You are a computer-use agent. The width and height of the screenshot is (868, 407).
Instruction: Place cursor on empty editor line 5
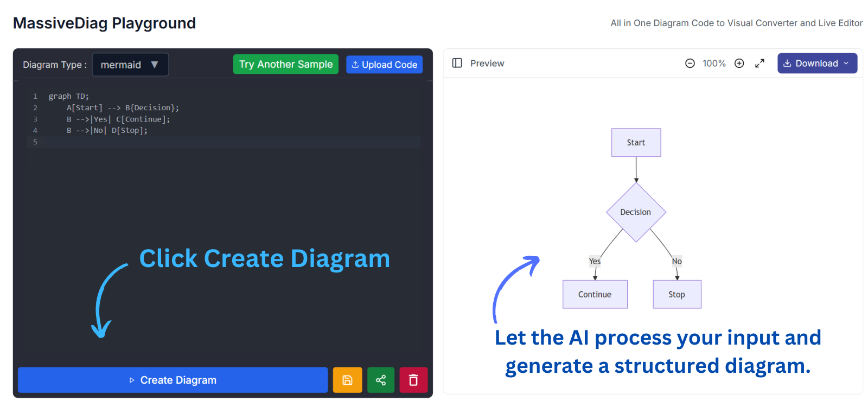pyautogui.click(x=233, y=142)
